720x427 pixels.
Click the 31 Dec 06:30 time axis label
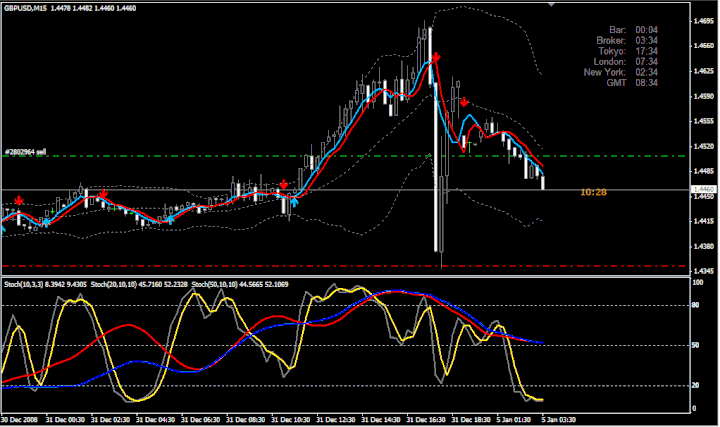point(201,420)
